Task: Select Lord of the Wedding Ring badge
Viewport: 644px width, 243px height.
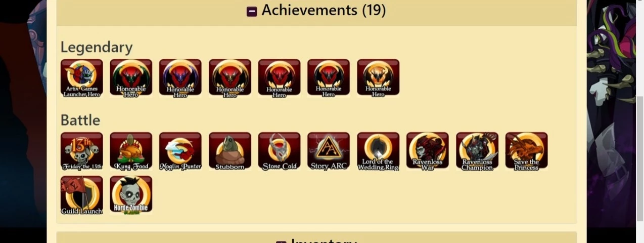Action: point(378,151)
